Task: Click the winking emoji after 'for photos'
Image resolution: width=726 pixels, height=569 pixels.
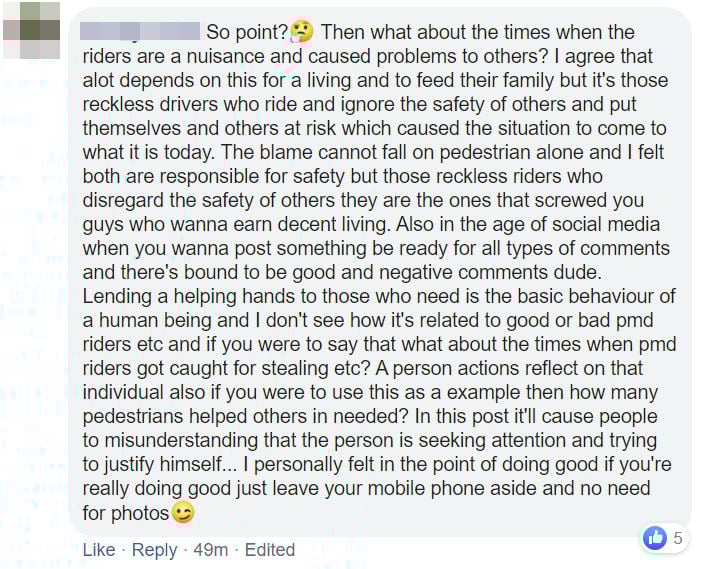Action: pyautogui.click(x=182, y=513)
